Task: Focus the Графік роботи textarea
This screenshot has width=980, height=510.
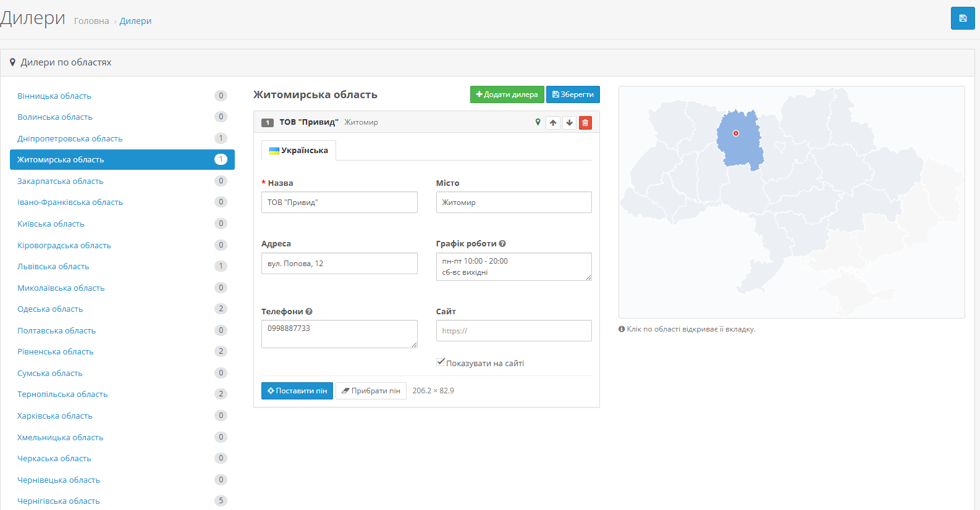Action: [514, 267]
